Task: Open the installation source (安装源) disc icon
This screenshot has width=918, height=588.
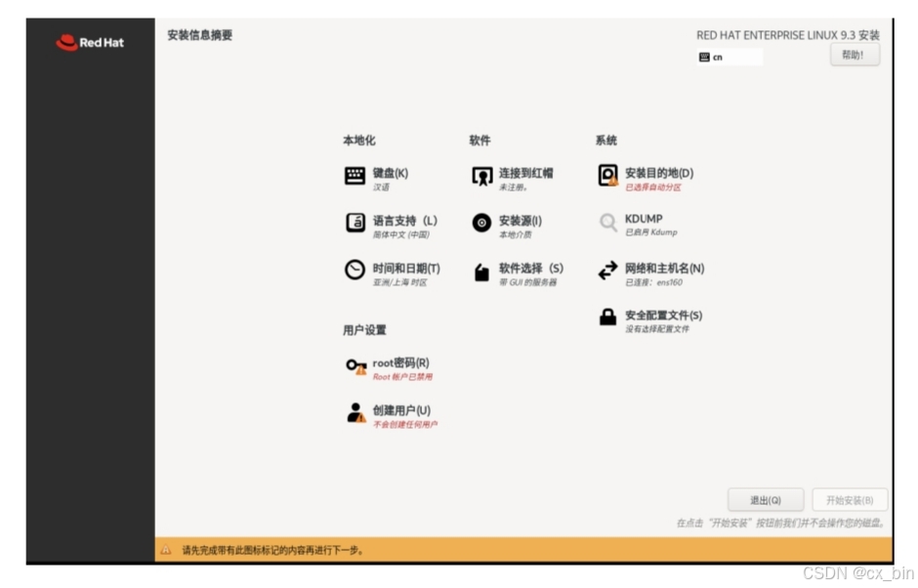Action: [x=481, y=223]
